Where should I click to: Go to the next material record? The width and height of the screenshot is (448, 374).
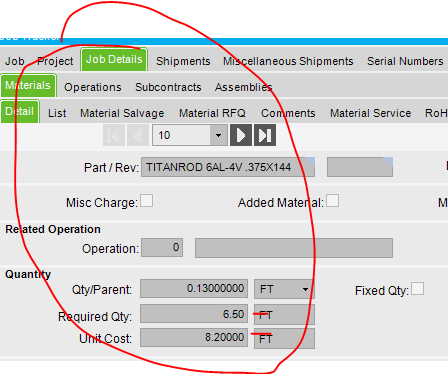[241, 135]
